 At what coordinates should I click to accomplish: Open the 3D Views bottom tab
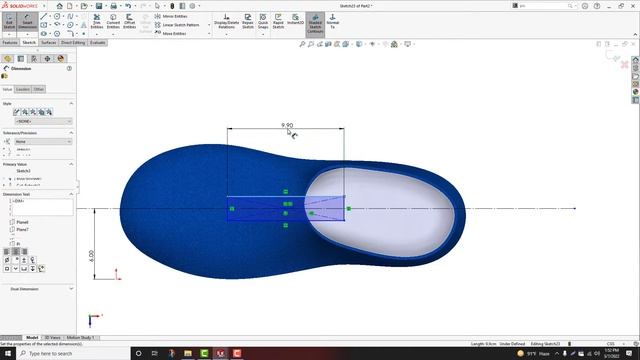[53, 338]
